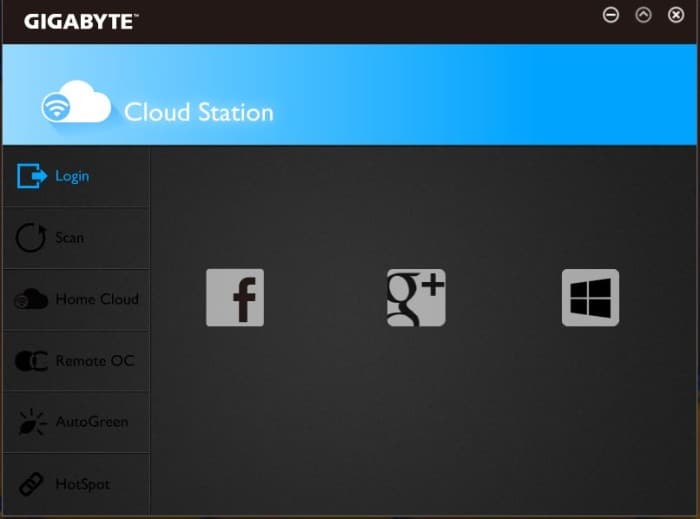The image size is (700, 519).
Task: Click the Cloud Station Wi-Fi cloud logo
Action: (76, 104)
